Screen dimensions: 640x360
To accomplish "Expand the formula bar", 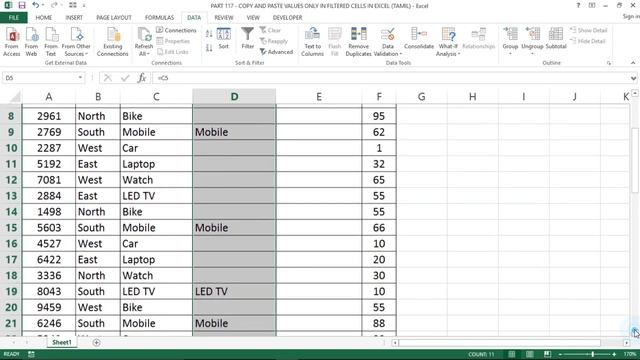I will [x=633, y=78].
